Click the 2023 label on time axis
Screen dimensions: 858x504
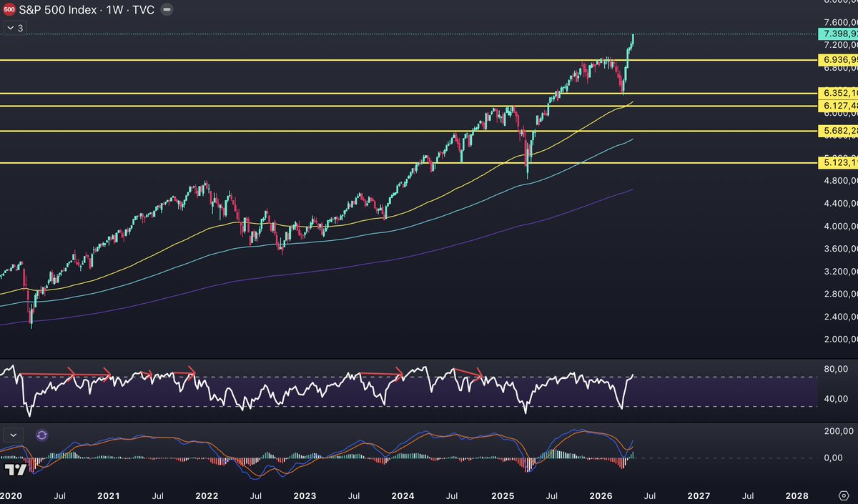(305, 495)
